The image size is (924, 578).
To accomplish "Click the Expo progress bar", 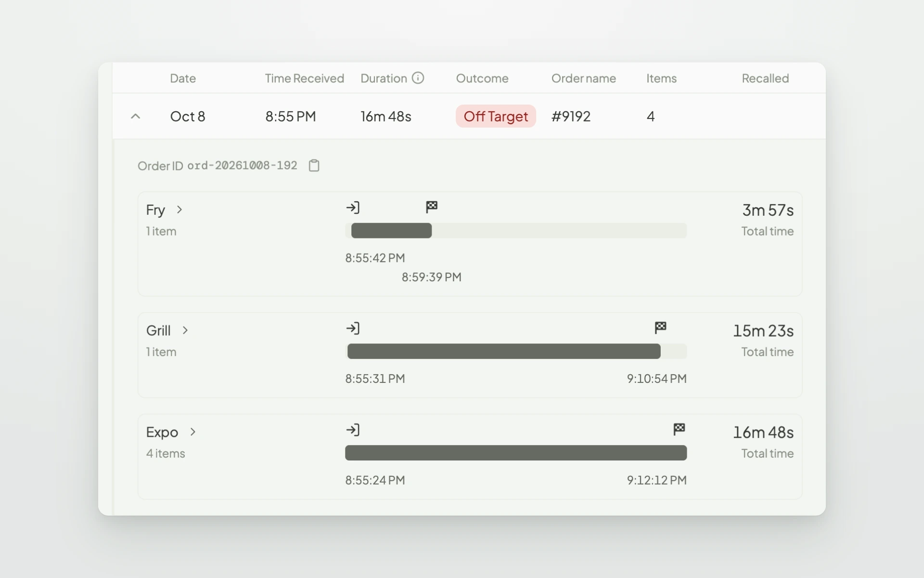I will pos(516,453).
